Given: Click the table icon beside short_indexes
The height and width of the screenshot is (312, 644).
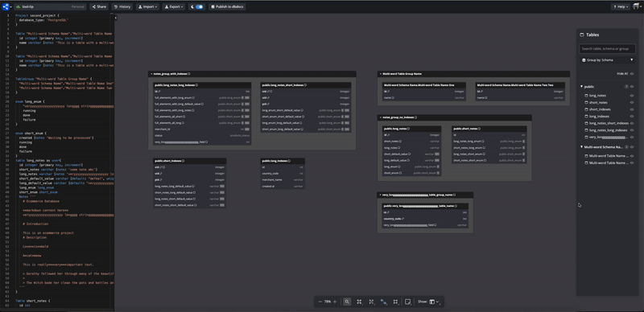Looking at the screenshot, I should pos(586,109).
